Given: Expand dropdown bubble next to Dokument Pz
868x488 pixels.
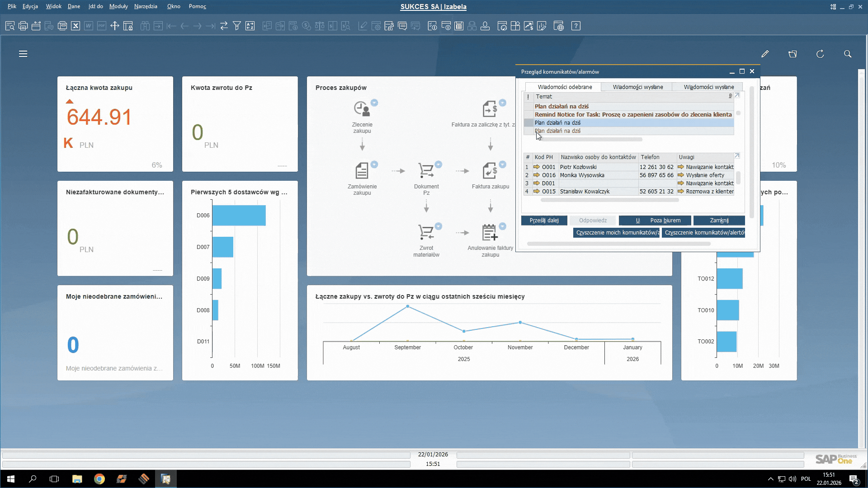Looking at the screenshot, I should 439,164.
